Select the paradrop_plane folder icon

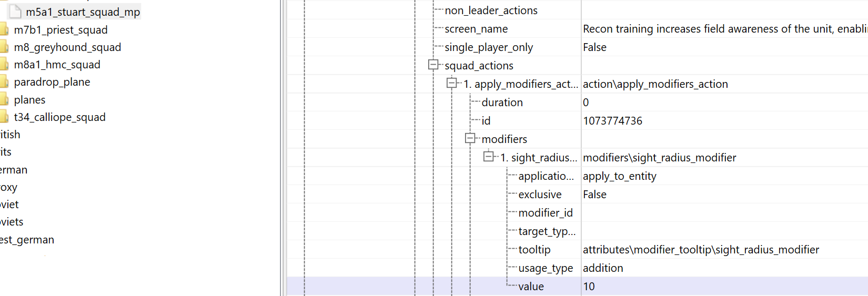click(4, 81)
